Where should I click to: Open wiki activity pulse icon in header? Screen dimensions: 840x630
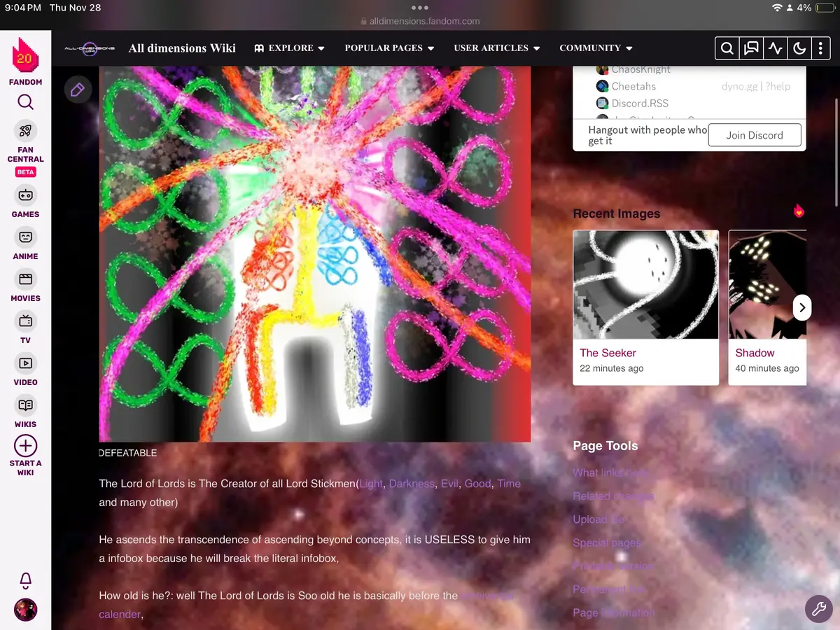(x=775, y=48)
